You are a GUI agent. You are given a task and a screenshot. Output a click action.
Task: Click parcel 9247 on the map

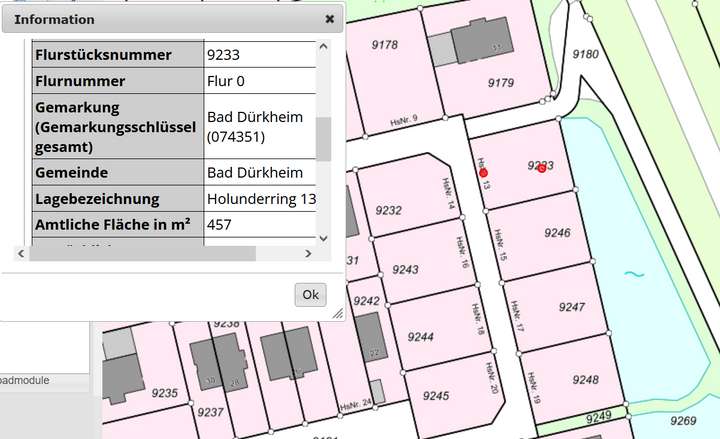(x=572, y=307)
